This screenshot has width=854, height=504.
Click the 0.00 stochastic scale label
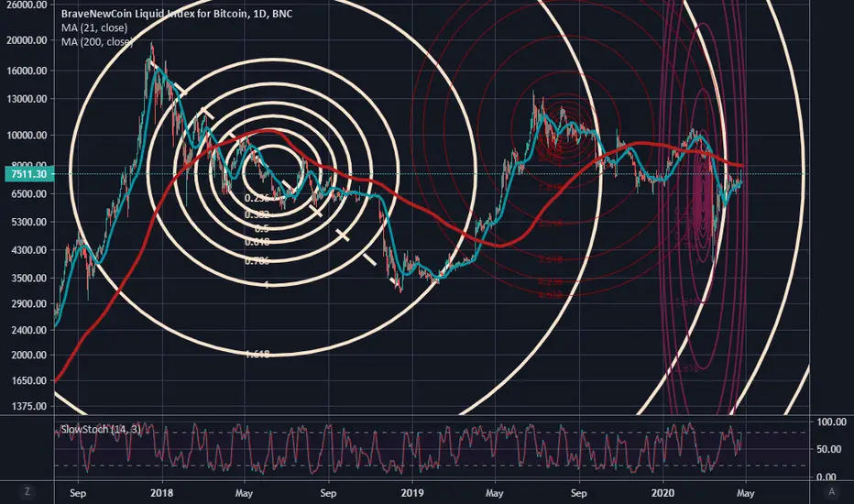click(x=827, y=477)
